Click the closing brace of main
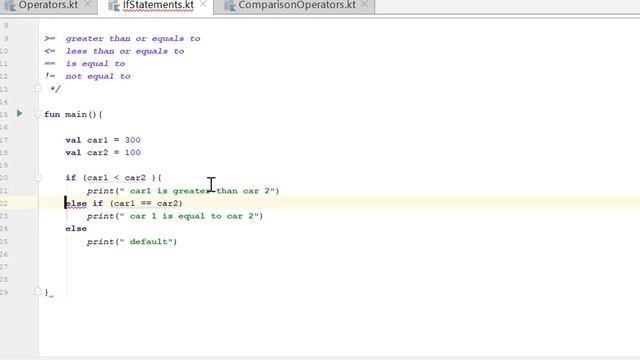The width and height of the screenshot is (640, 360). 47,292
